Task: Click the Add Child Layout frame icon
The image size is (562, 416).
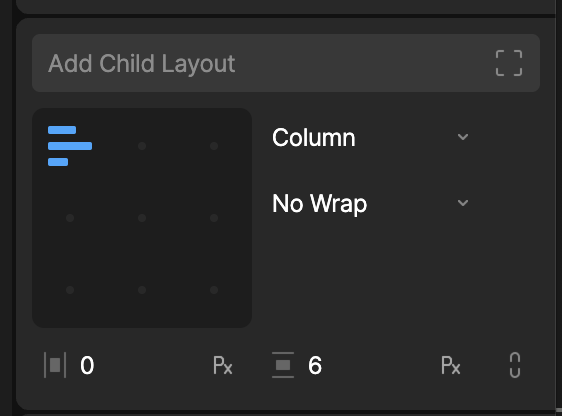Action: [x=509, y=63]
